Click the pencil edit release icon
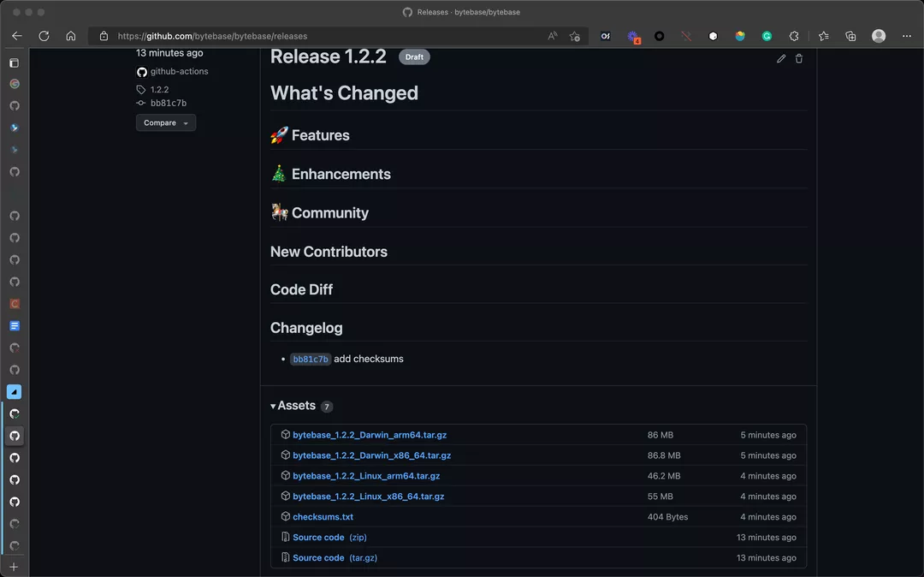This screenshot has width=924, height=577. [x=781, y=58]
